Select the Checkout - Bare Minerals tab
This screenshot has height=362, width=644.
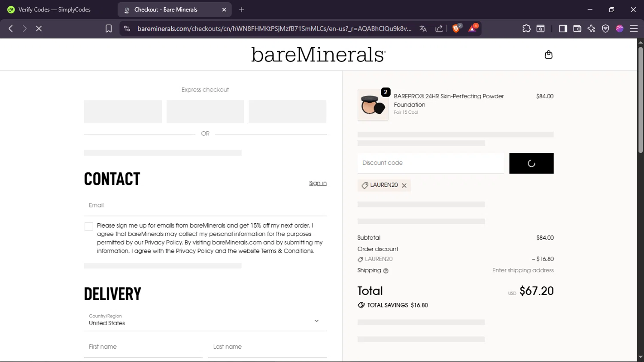(174, 9)
